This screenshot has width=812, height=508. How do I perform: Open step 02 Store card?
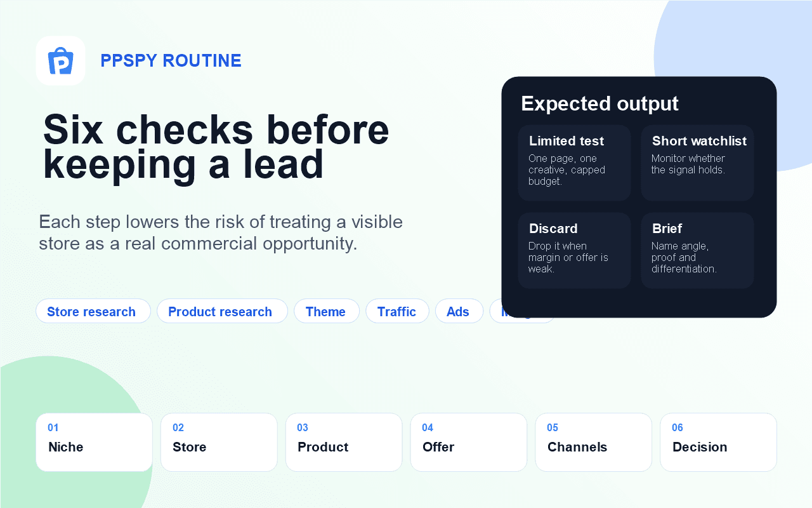[219, 442]
